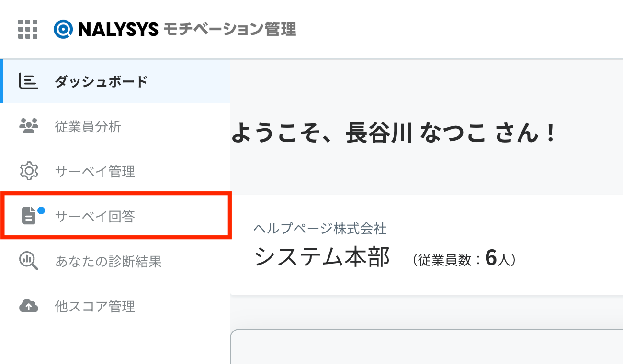The height and width of the screenshot is (364, 623).
Task: Click the システム本部 department heading
Action: [322, 258]
